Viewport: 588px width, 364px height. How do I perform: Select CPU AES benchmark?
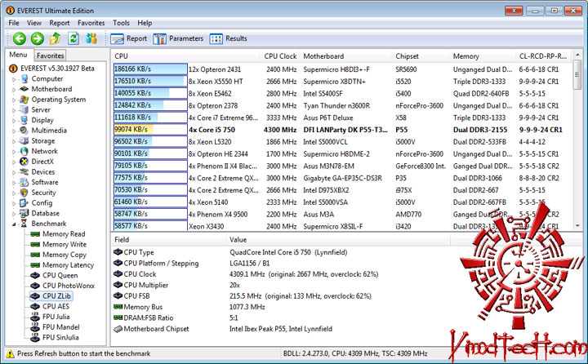(x=56, y=306)
